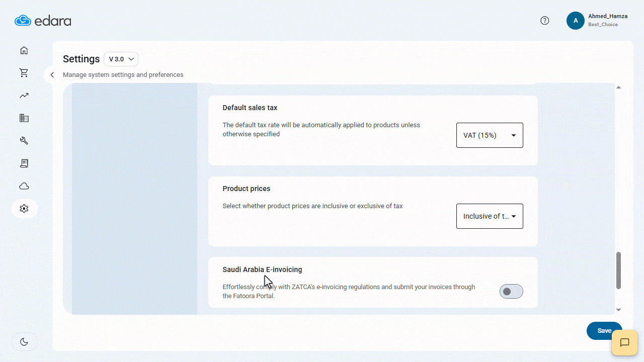Screen dimensions: 644x362
Task: Open the cloud sidebar section
Action: click(24, 186)
